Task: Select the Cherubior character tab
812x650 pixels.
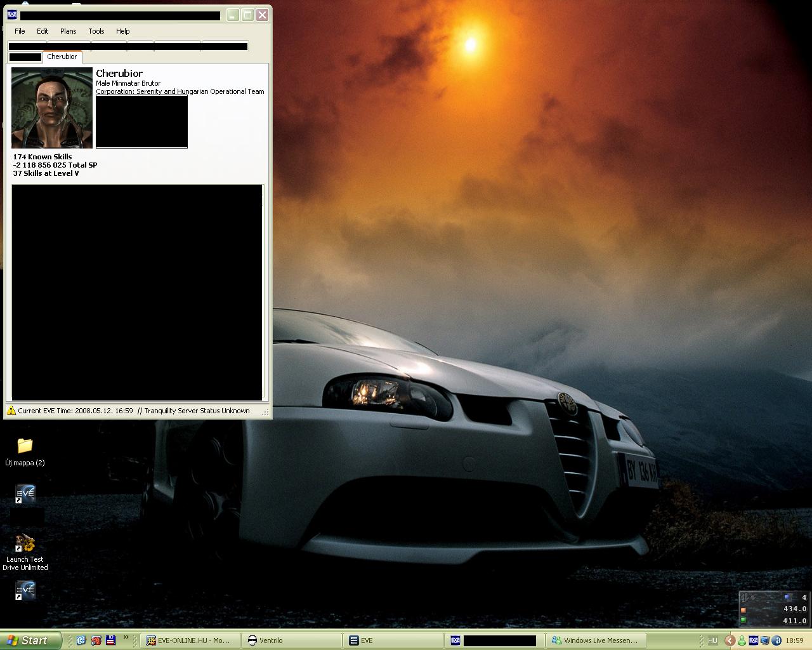Action: tap(62, 56)
